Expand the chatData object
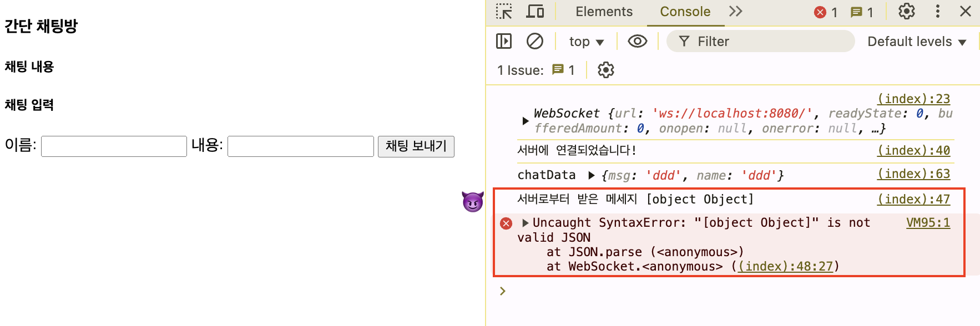 [592, 175]
